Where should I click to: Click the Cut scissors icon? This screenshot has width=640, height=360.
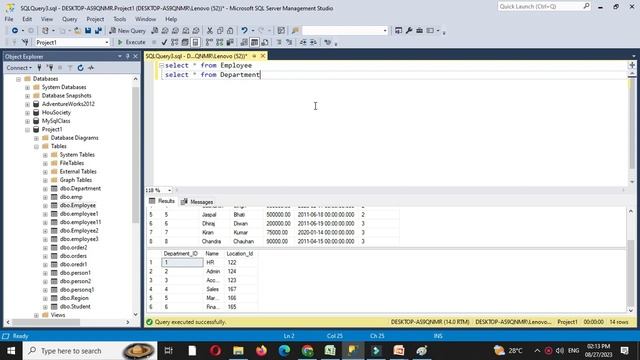pos(209,31)
